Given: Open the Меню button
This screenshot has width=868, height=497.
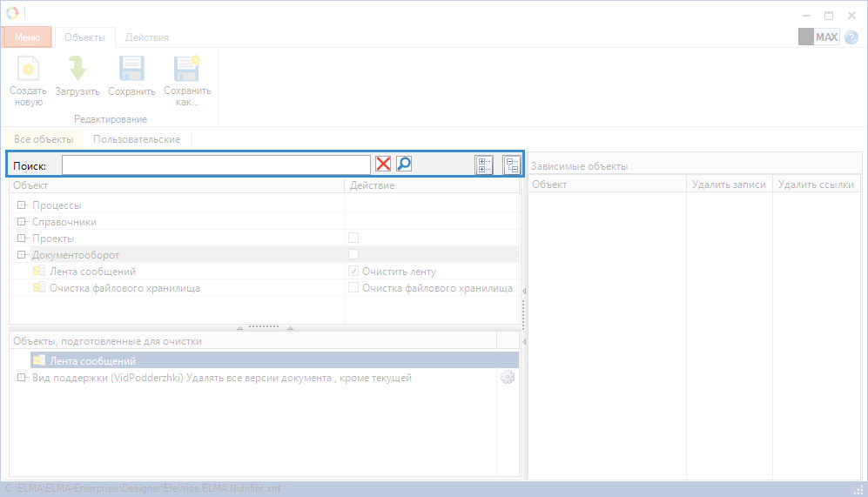Looking at the screenshot, I should point(27,37).
